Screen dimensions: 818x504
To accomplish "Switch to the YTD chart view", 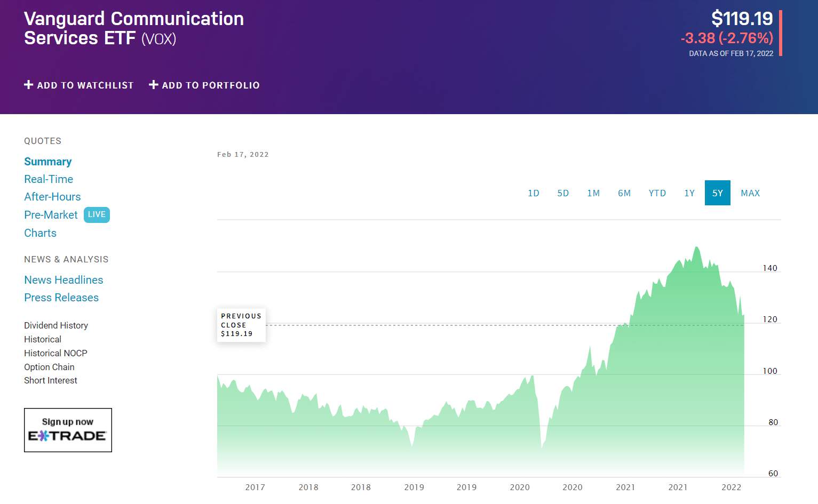I will pos(657,193).
